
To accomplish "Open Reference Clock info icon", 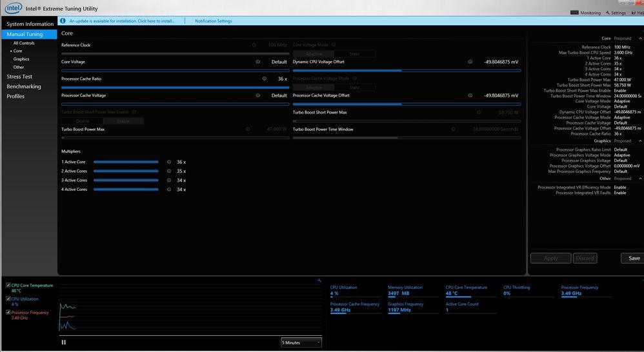I will [254, 44].
